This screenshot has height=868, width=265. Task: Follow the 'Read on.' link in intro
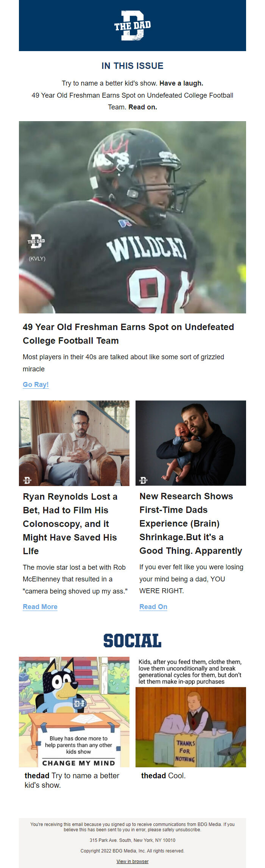pos(143,107)
